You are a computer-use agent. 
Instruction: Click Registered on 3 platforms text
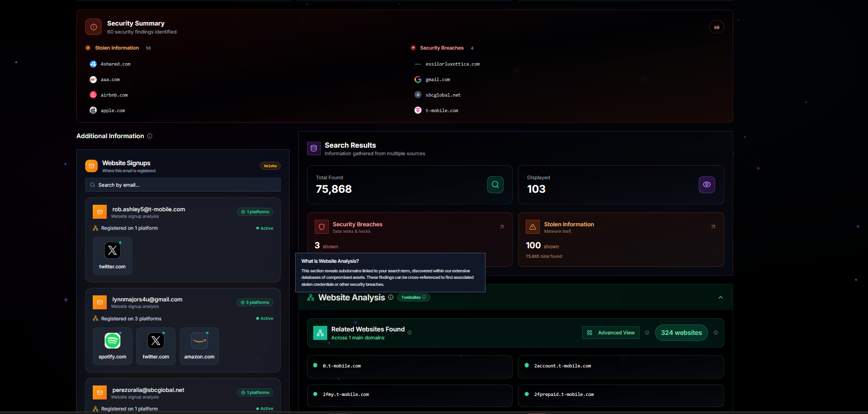[131, 319]
